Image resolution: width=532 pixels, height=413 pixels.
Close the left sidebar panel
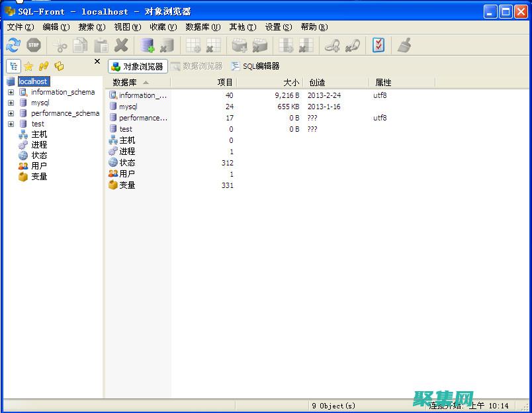97,62
